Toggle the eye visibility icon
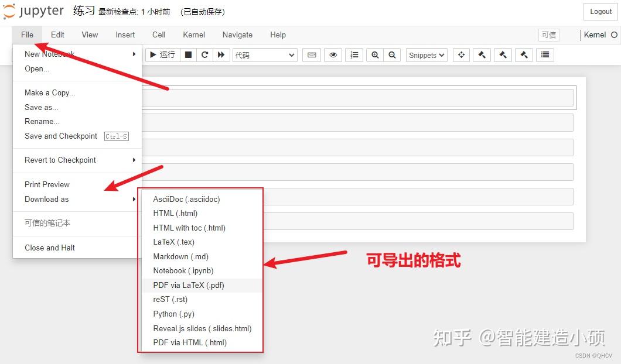621x364 pixels. coord(333,54)
